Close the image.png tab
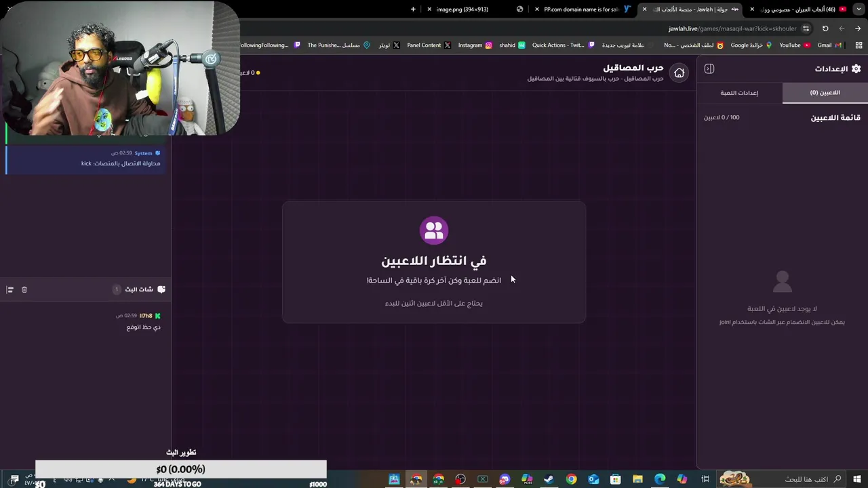The image size is (868, 488). (x=429, y=9)
